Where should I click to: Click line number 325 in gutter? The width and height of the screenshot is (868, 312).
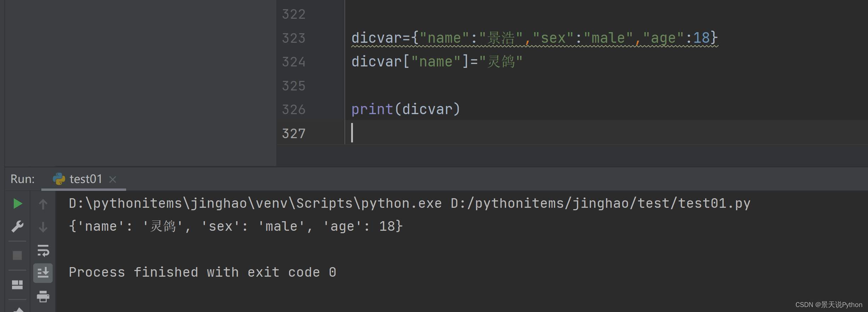[x=294, y=86]
